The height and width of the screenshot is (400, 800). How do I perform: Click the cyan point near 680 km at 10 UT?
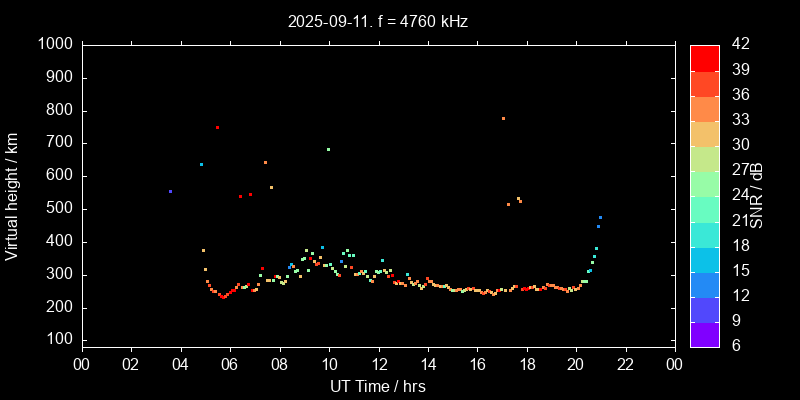[x=328, y=149]
